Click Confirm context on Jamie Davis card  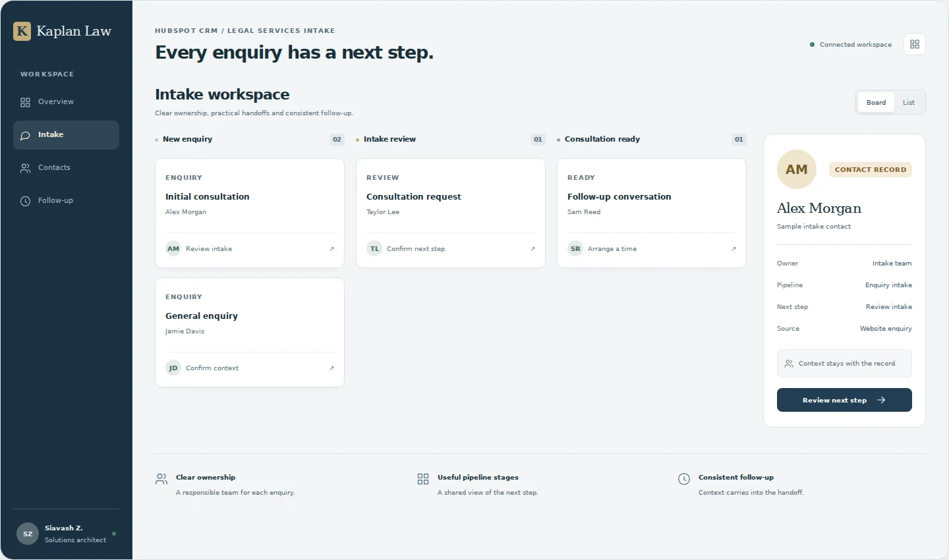[212, 368]
